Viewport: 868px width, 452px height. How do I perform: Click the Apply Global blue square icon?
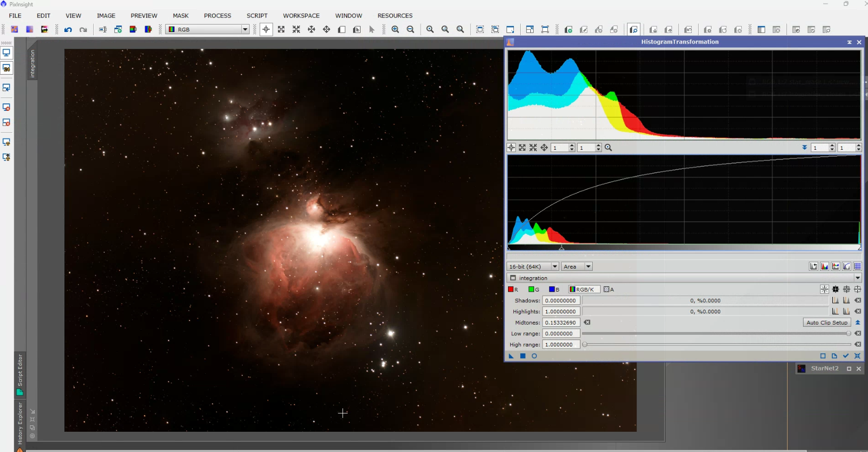point(523,356)
